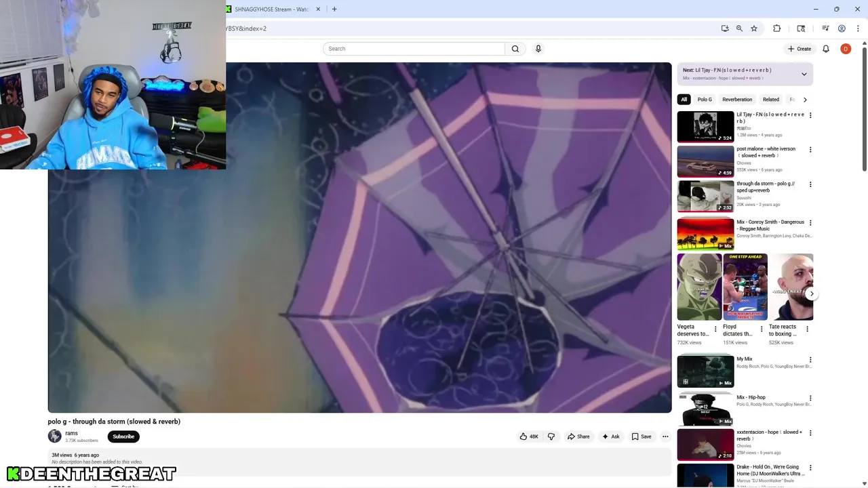The image size is (868, 488).
Task: Select the Reverberation filter chip
Action: coord(737,100)
